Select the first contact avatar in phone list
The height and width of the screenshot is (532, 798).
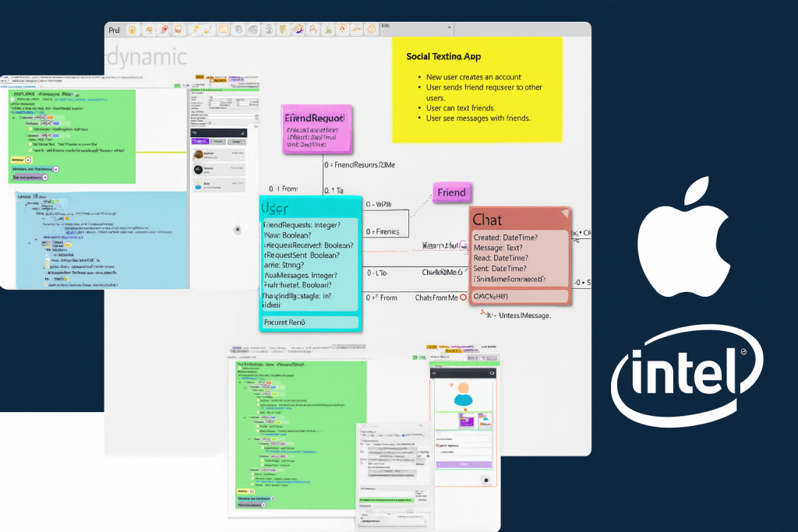[x=198, y=156]
